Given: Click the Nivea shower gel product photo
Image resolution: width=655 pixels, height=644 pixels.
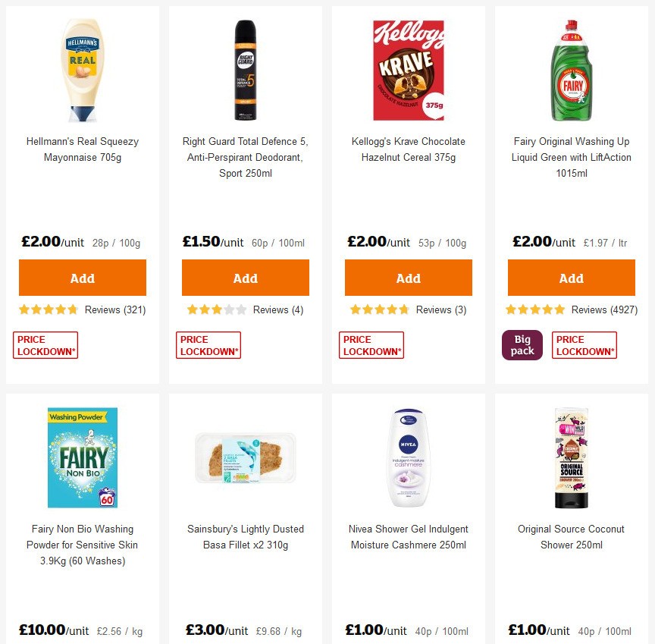Looking at the screenshot, I should tap(408, 456).
